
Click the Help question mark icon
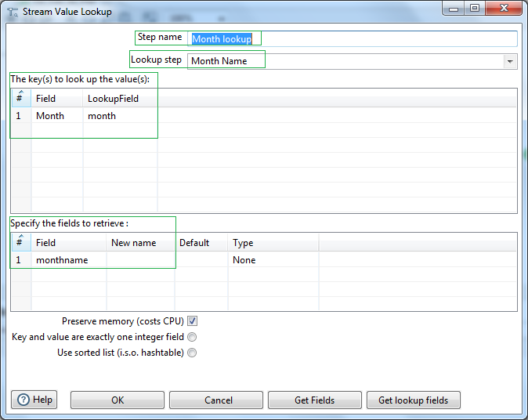(x=24, y=400)
